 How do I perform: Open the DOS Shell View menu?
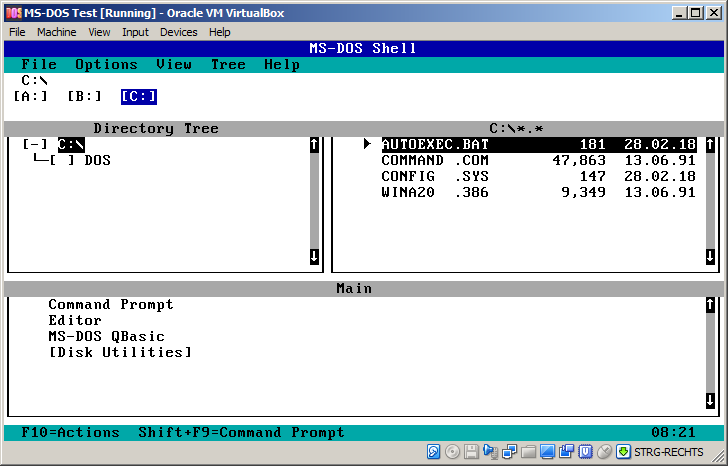pyautogui.click(x=174, y=65)
